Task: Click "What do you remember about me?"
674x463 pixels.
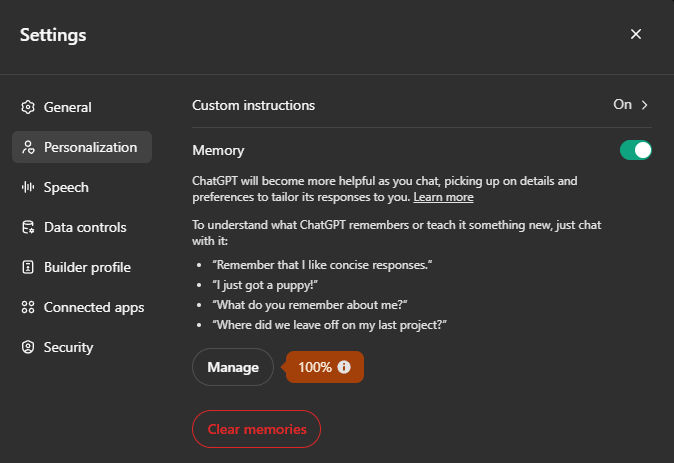Action: (309, 305)
